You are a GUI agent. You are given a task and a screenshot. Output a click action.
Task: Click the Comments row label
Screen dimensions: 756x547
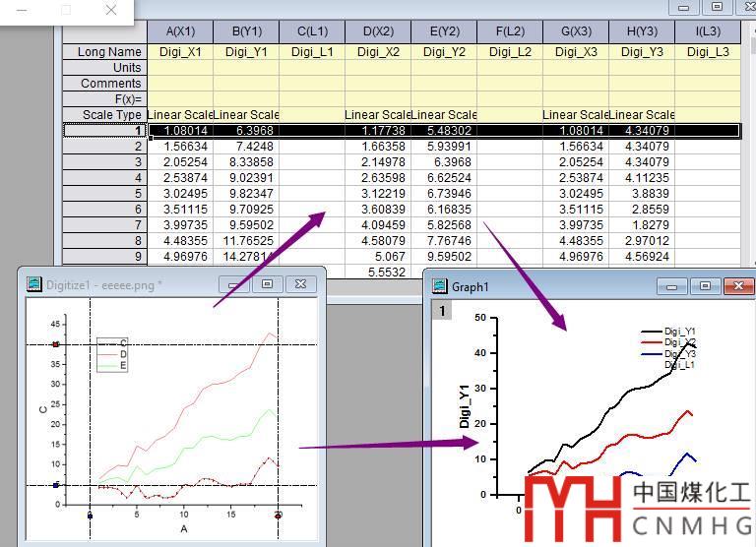coord(105,84)
